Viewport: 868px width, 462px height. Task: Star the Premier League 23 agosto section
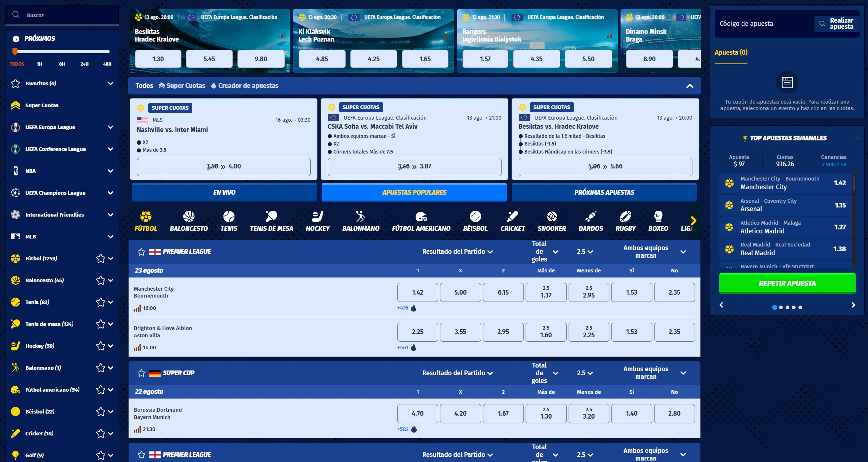tap(141, 252)
